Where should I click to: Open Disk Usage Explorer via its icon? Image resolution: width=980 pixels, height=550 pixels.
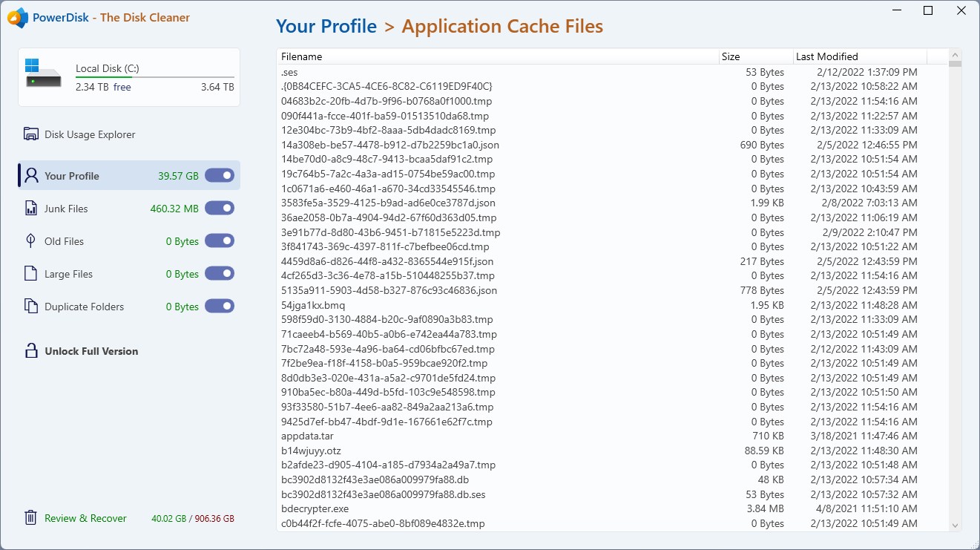31,134
